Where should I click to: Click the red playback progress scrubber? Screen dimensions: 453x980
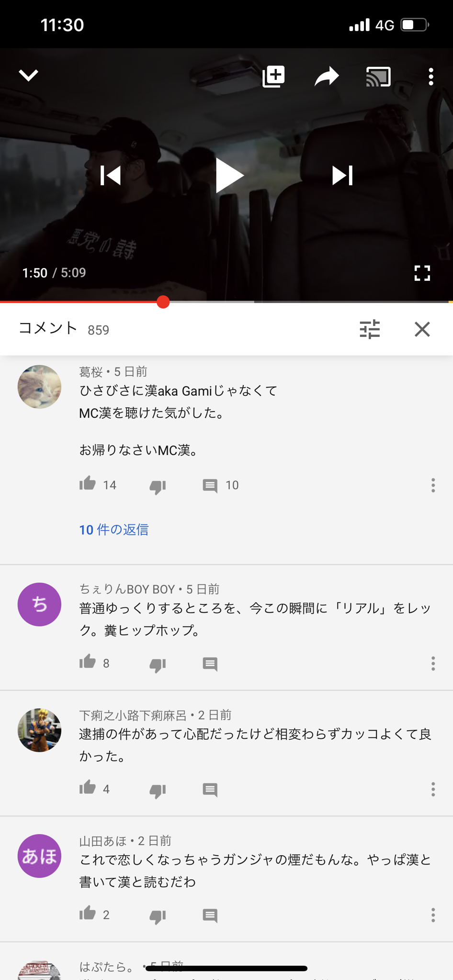click(x=163, y=302)
